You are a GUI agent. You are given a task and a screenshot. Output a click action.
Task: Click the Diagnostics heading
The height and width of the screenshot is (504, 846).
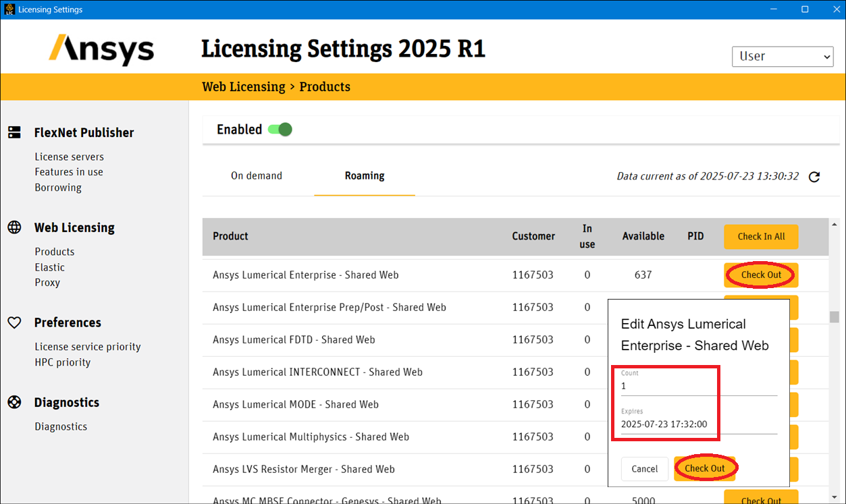pyautogui.click(x=67, y=402)
